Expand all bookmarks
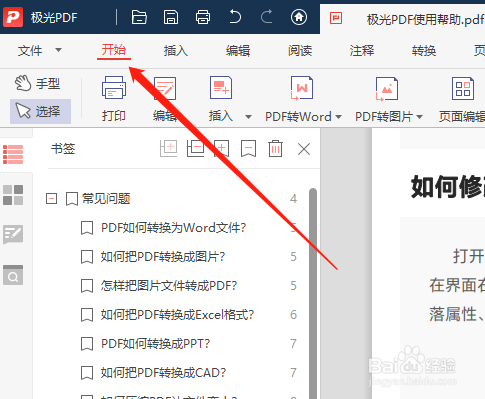The height and width of the screenshot is (399, 485). coord(169,148)
